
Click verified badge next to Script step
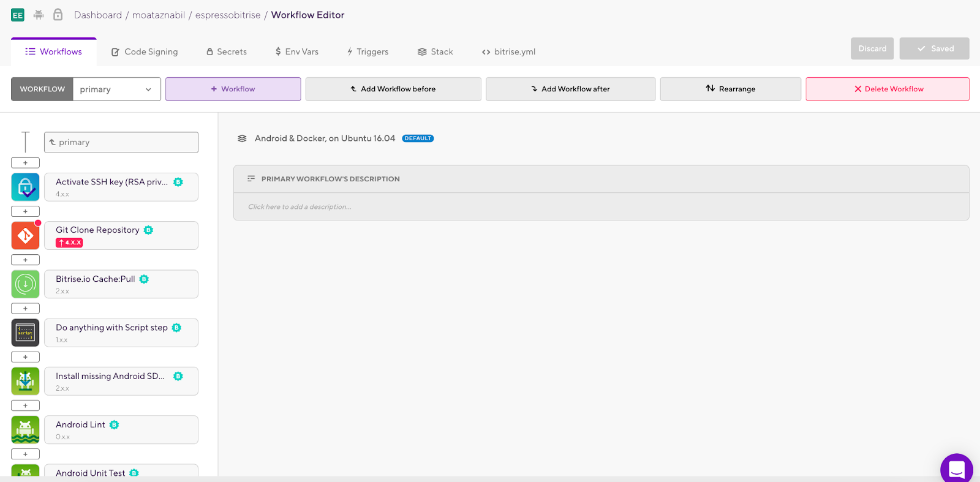click(x=176, y=328)
